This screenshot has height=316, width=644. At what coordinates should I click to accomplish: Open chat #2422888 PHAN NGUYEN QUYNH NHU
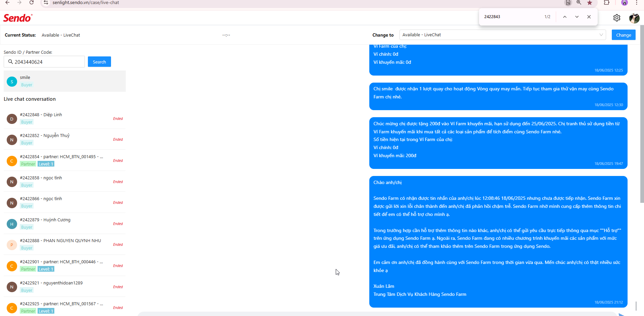[65, 244]
